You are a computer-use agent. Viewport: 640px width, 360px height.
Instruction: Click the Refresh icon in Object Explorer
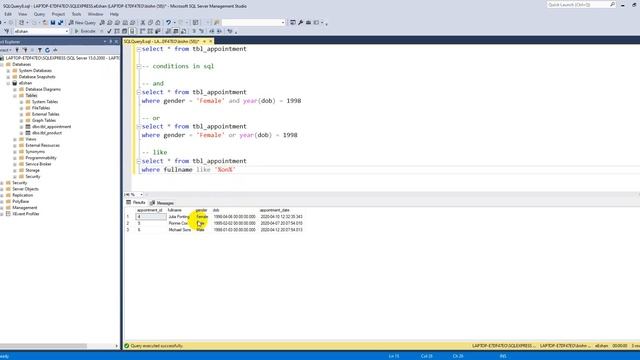[47, 50]
